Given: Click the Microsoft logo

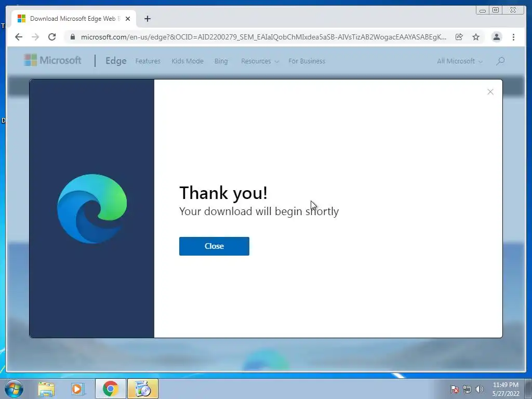Looking at the screenshot, I should [52, 60].
